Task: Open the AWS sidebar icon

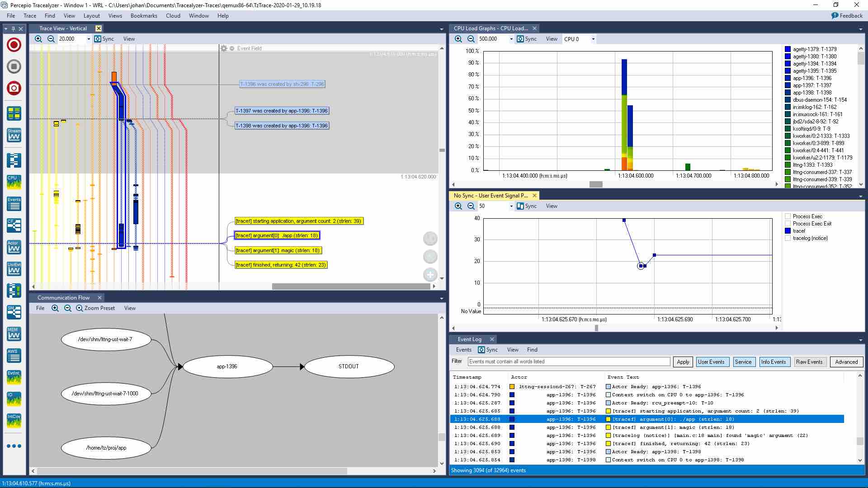Action: click(x=14, y=356)
